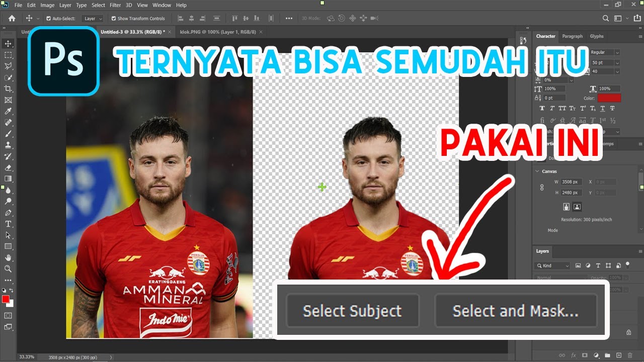Toggle Strikethrough in Character panel
The width and height of the screenshot is (644, 362).
(612, 108)
